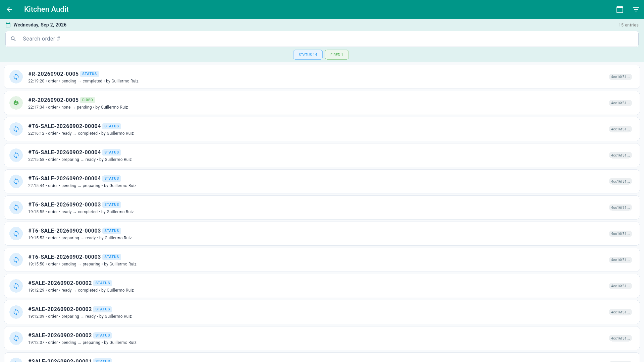Open #SALE-20260902-00002 entry at 19:12:07

click(322, 338)
